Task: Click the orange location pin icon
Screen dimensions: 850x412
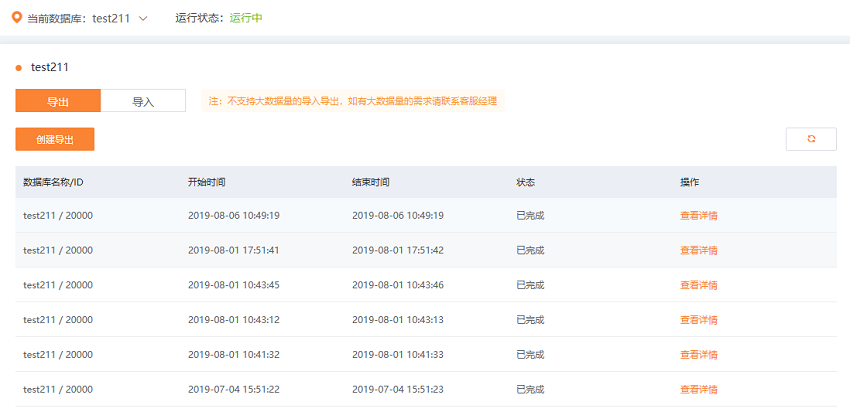Action: click(17, 17)
